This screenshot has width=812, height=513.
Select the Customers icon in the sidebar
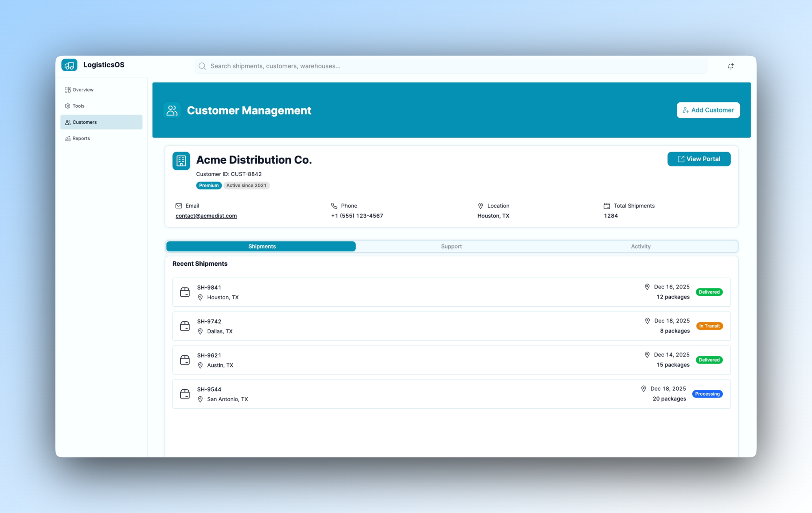point(67,122)
